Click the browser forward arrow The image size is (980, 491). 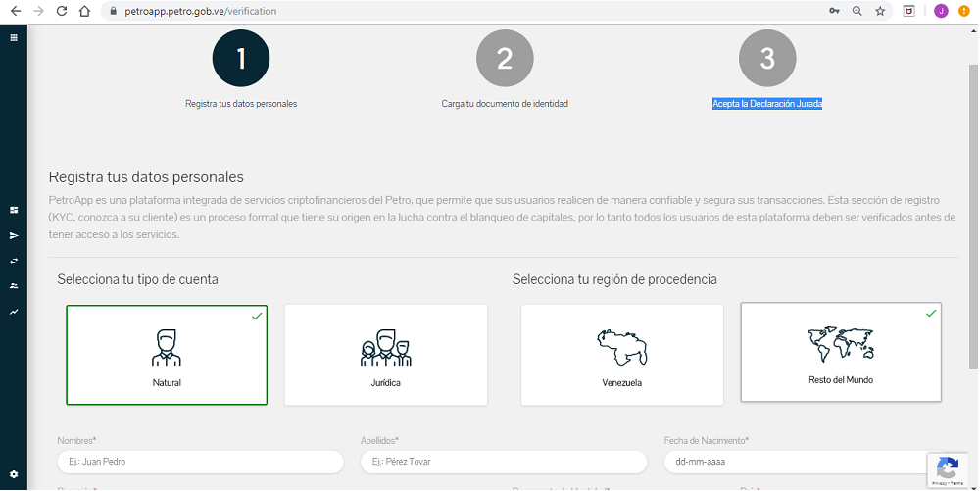pos(39,11)
